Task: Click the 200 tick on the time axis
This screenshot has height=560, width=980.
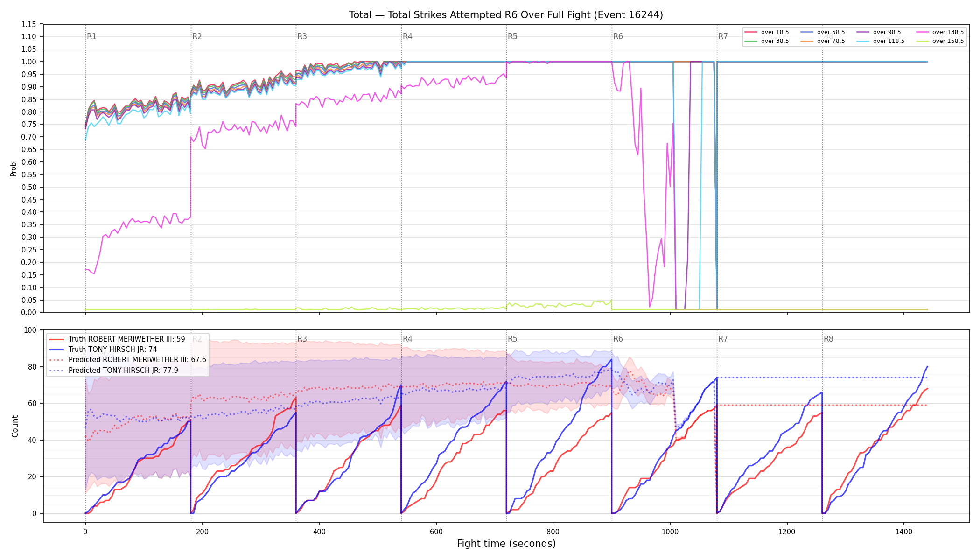Action: tap(202, 531)
